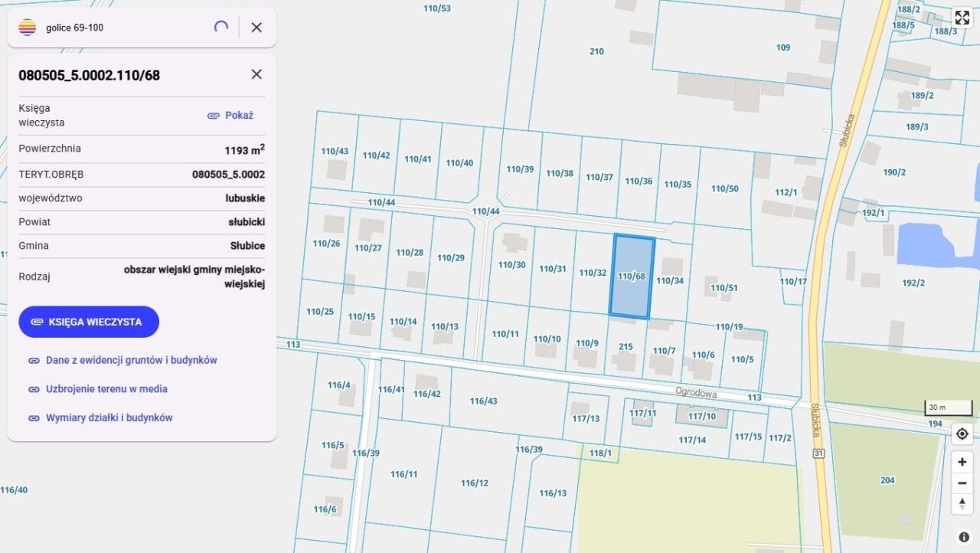Viewport: 980px width, 553px height.
Task: Select highlighted parcel 110/68 on map
Action: (632, 276)
